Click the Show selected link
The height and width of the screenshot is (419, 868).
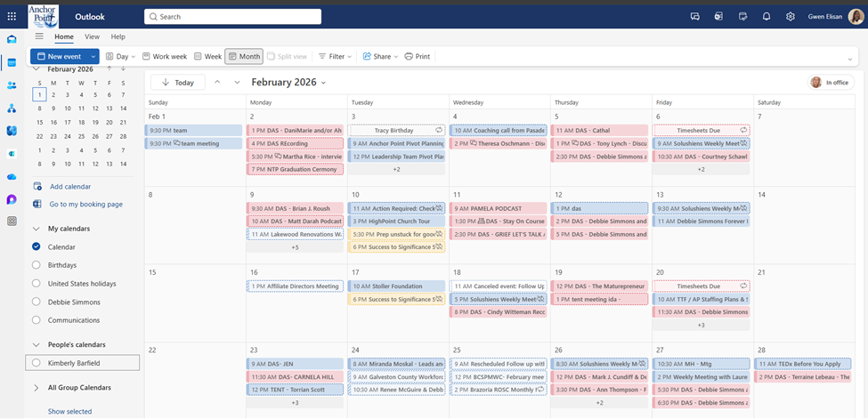coord(69,411)
